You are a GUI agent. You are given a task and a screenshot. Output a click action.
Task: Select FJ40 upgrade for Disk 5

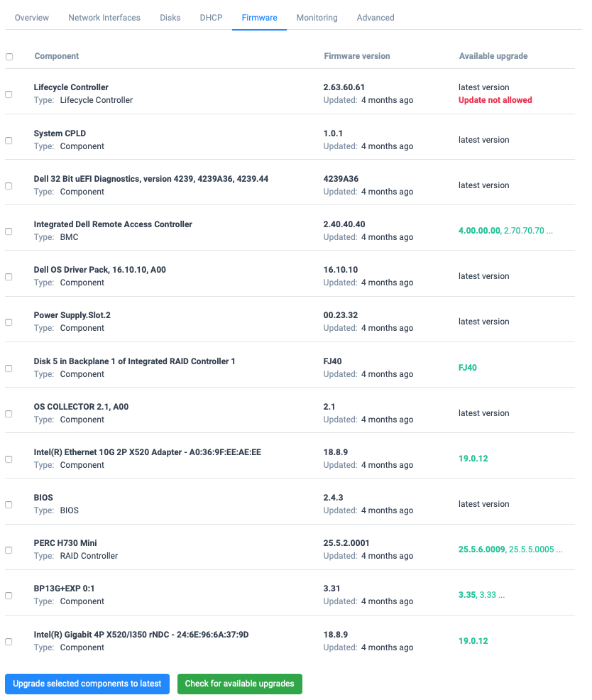tap(468, 368)
